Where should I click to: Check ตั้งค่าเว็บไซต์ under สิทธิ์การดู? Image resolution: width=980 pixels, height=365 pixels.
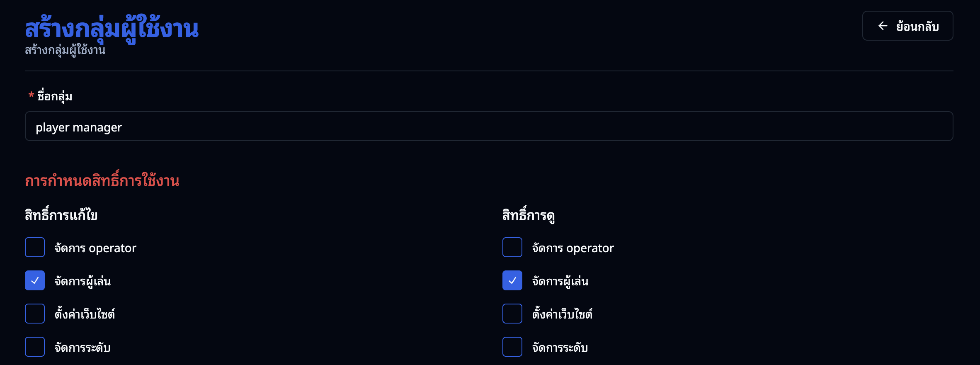(x=512, y=314)
